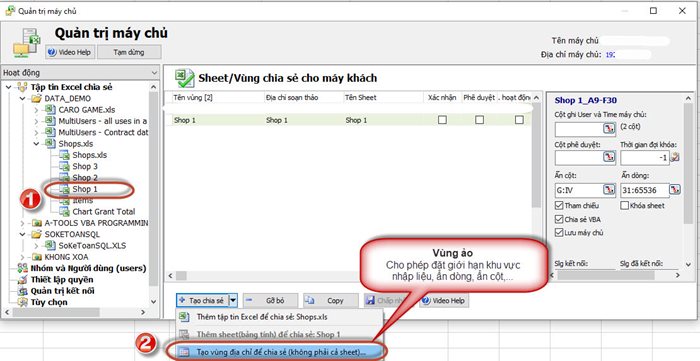This screenshot has width=700, height=361.
Task: Click into the Thời gian đợi khóa field
Action: (x=645, y=158)
